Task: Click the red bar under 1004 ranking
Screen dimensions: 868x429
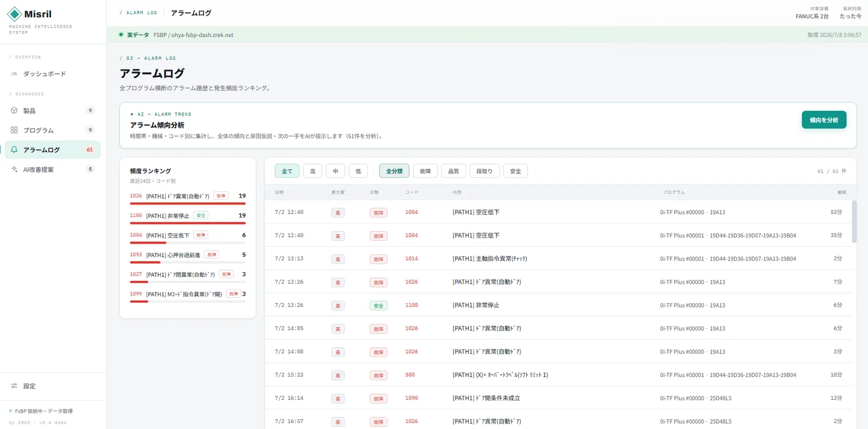Action: point(148,242)
